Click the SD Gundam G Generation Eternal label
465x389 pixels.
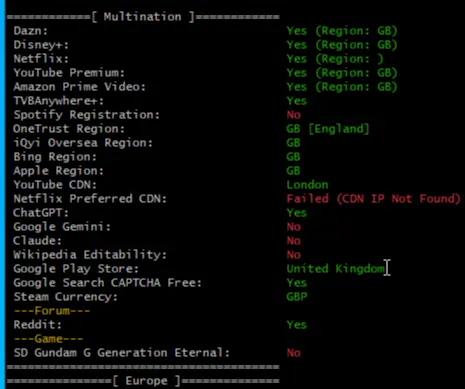pos(122,353)
